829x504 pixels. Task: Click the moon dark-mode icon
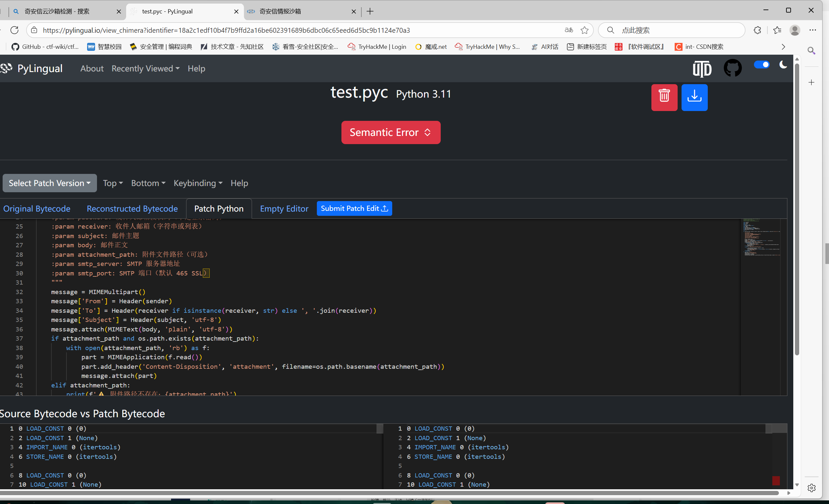coord(783,65)
